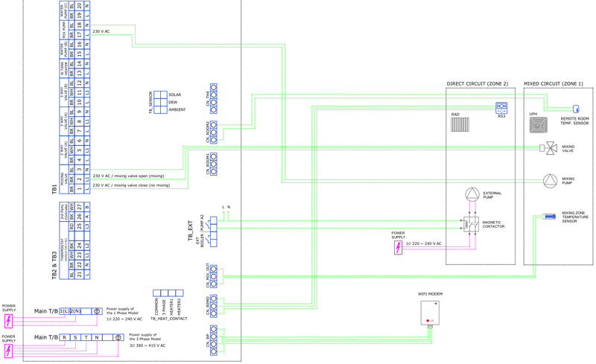Click the mixing zone temperature sensor symbol
The image size is (596, 364).
click(x=549, y=217)
